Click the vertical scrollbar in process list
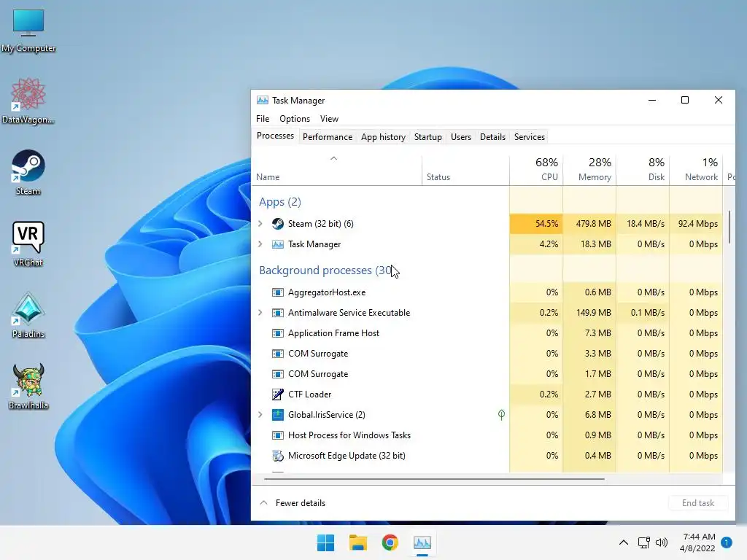Screen dimensions: 747x560 coord(729,228)
